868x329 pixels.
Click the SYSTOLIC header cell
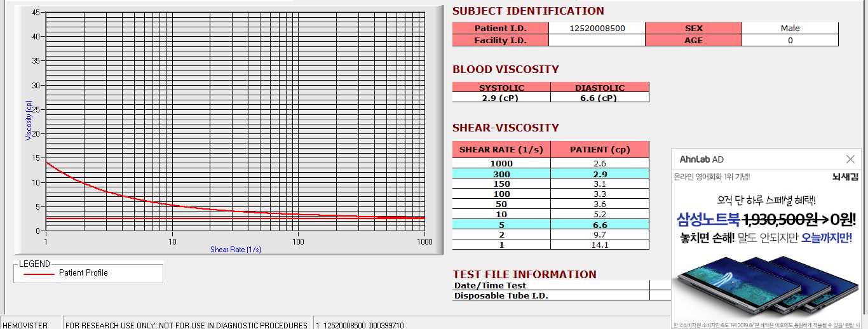pos(501,88)
